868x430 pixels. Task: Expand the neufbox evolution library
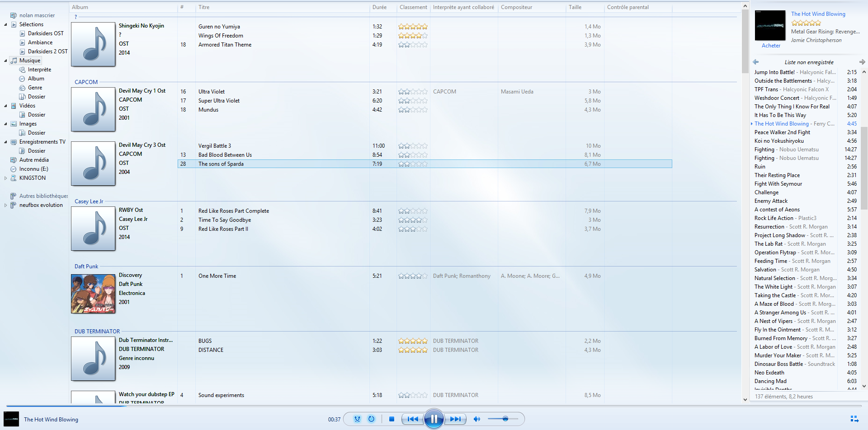5,205
